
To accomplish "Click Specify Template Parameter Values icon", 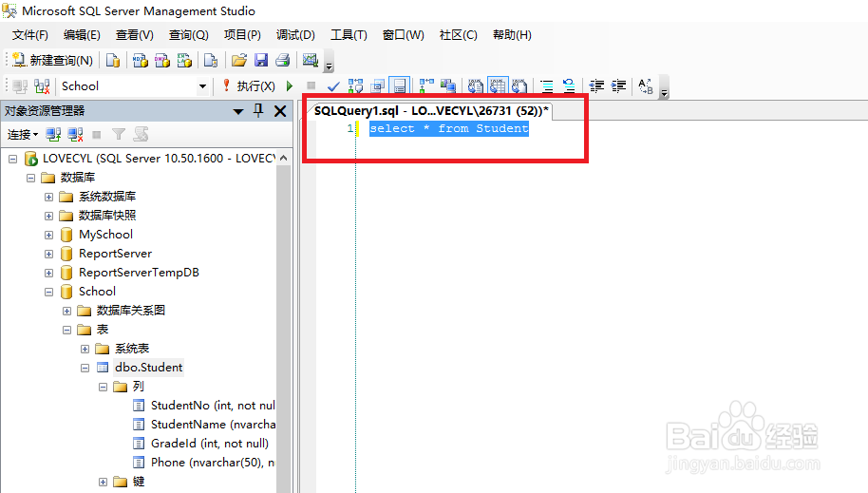I will click(x=646, y=85).
